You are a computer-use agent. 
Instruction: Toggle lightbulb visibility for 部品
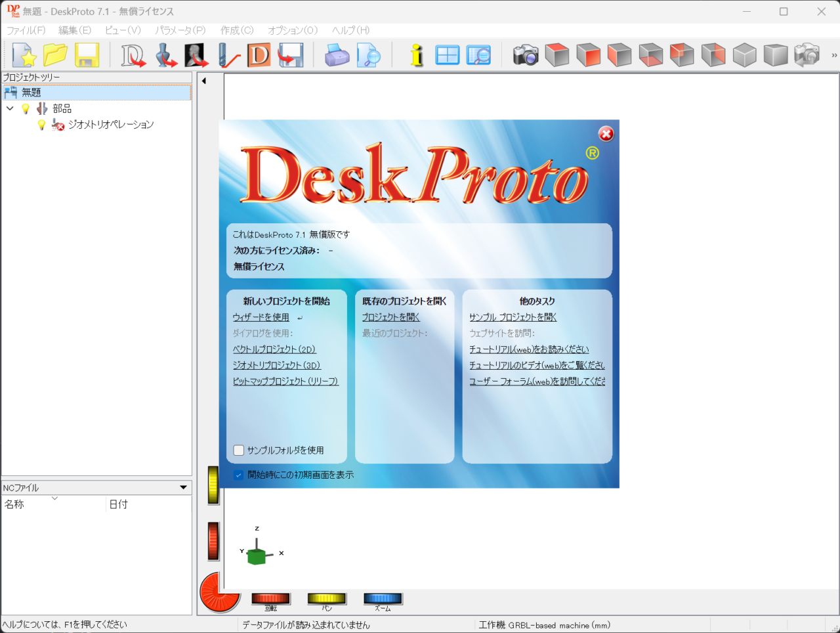point(26,108)
